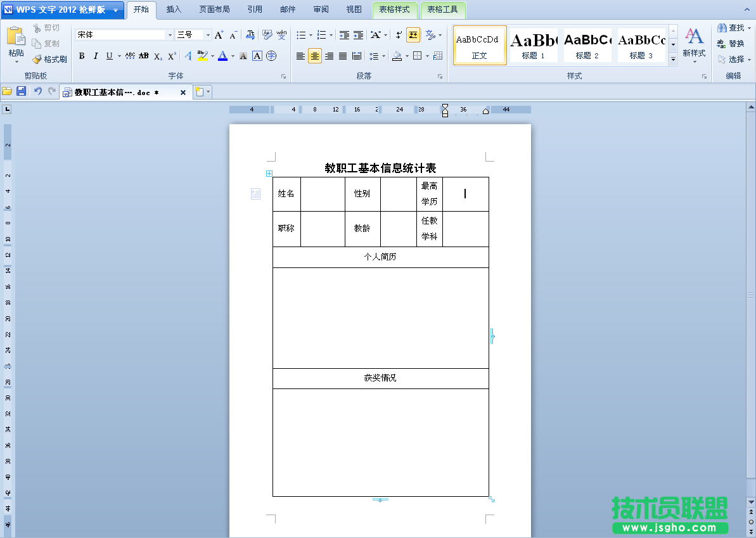Click the save document icon
The height and width of the screenshot is (538, 756).
tap(21, 92)
